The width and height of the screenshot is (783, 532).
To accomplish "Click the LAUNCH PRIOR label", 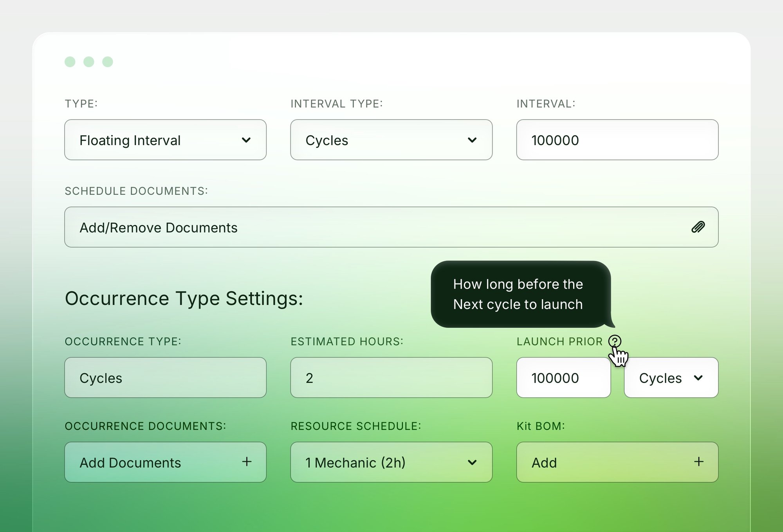I will [x=559, y=341].
